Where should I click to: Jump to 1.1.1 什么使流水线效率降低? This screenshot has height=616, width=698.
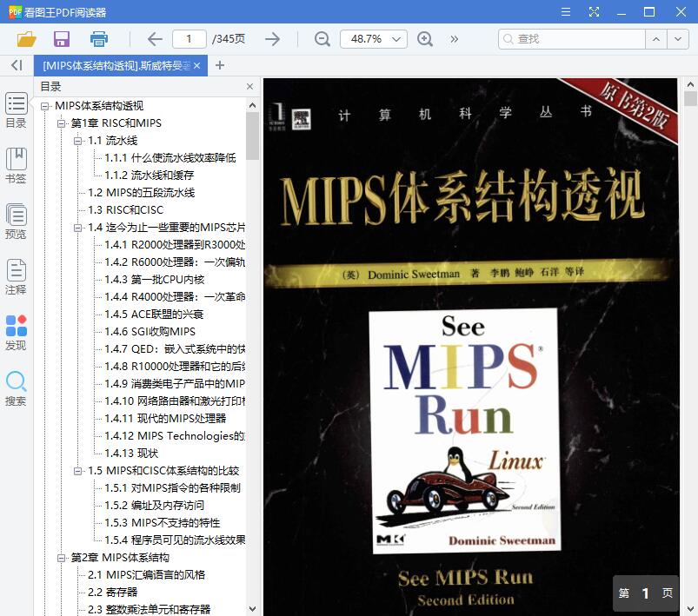[170, 158]
